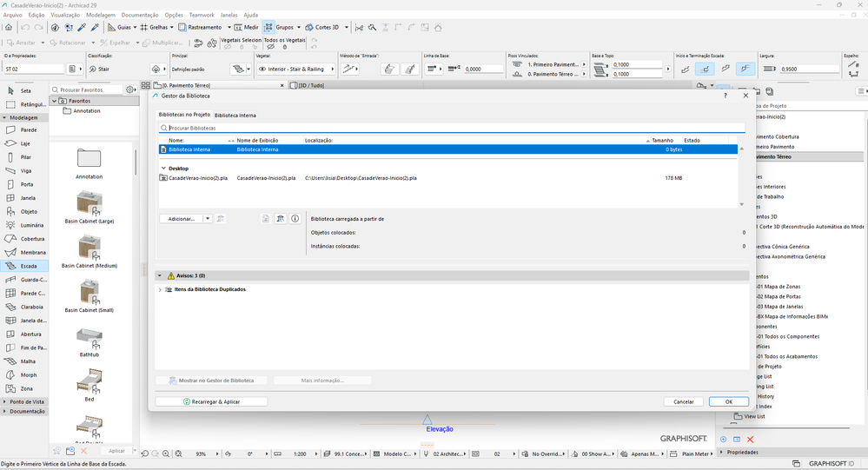The height and width of the screenshot is (470, 868).
Task: Click the Largura 0,9500 width field
Action: (810, 70)
